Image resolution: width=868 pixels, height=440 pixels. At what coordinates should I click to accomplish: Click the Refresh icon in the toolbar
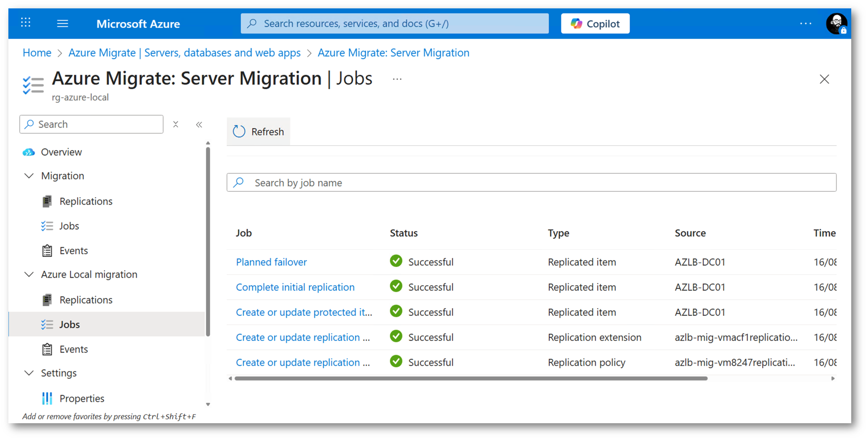tap(239, 131)
